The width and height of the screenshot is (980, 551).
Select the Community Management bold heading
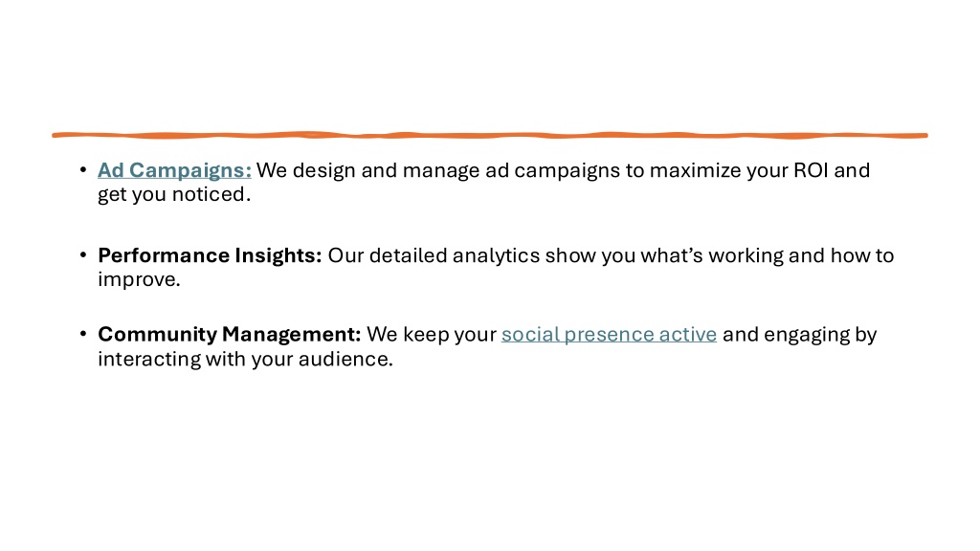pyautogui.click(x=230, y=334)
